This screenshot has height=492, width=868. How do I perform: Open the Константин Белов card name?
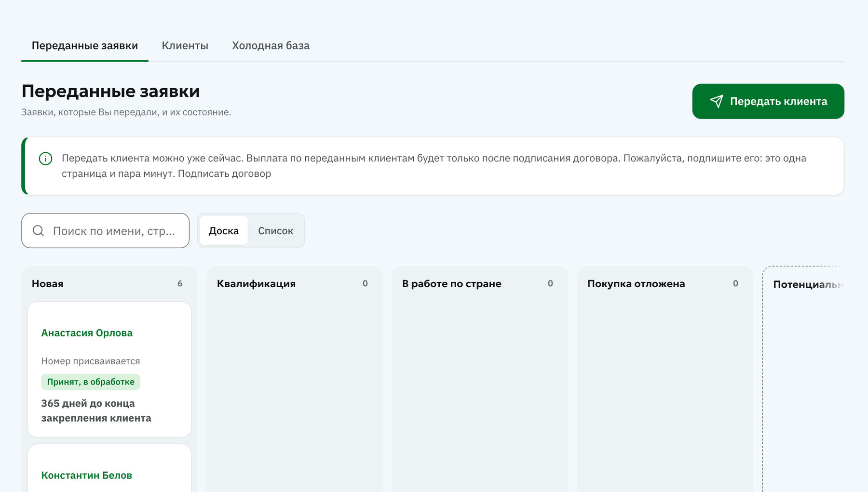[x=87, y=476]
